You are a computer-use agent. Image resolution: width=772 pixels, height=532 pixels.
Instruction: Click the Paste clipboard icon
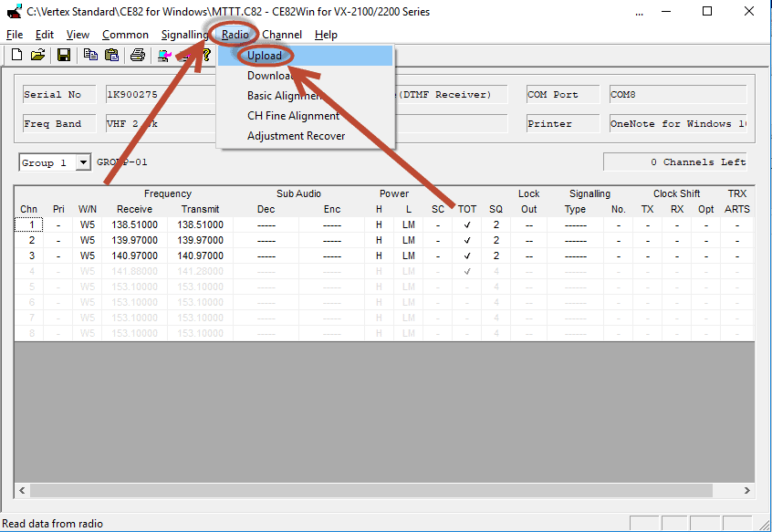point(111,55)
